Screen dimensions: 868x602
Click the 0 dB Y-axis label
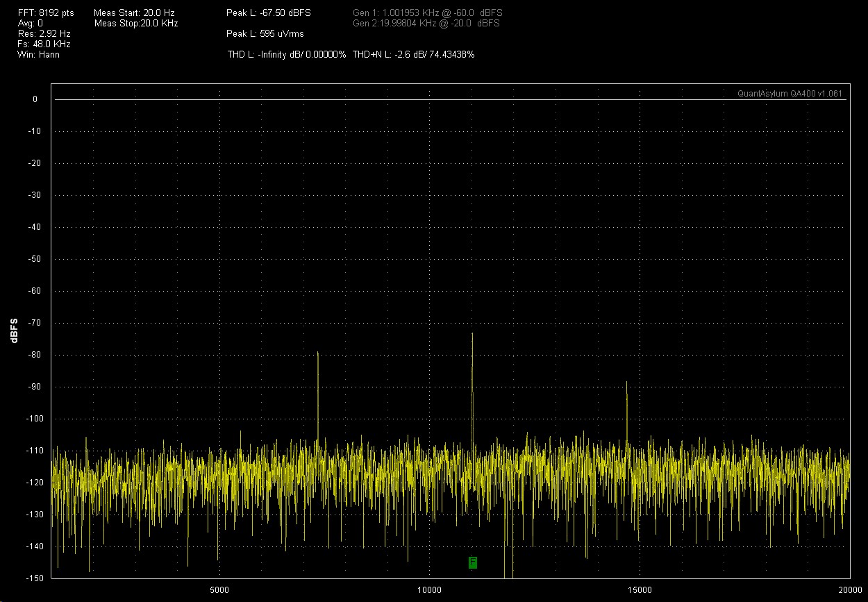coord(35,99)
